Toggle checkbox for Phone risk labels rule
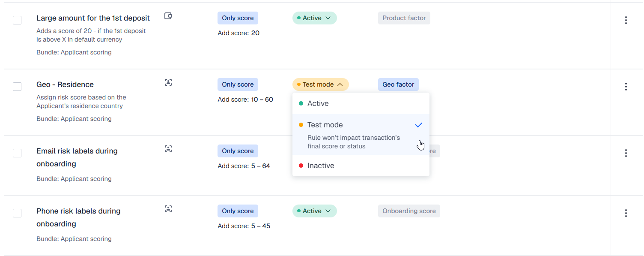The width and height of the screenshot is (644, 256). (x=17, y=213)
